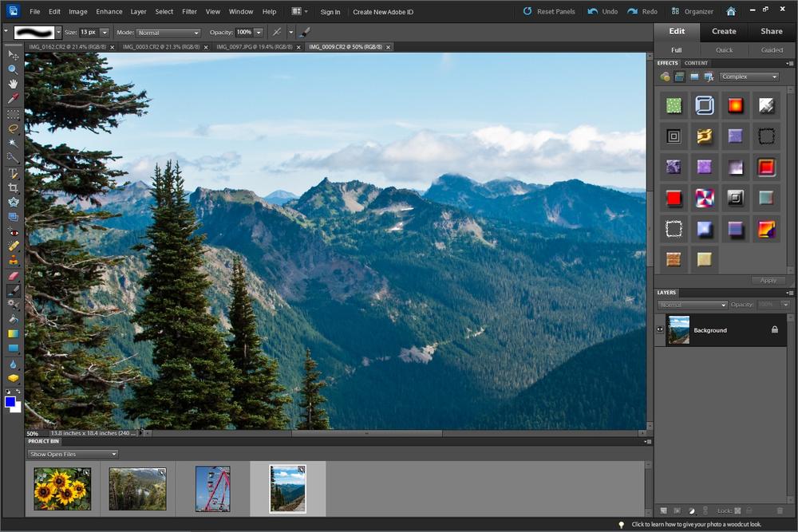Click the blue foreground color swatch
Image resolution: width=798 pixels, height=532 pixels.
coord(10,402)
